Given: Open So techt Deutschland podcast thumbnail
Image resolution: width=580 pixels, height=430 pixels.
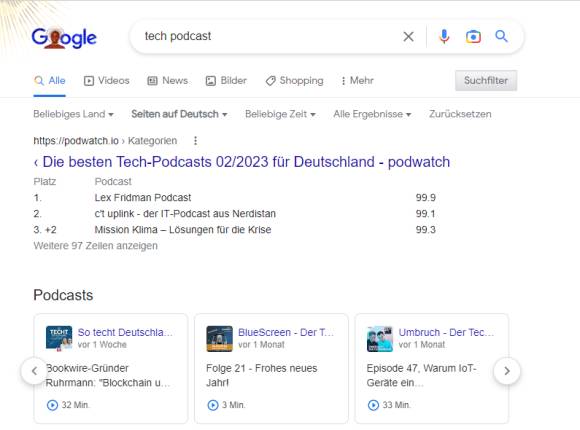Looking at the screenshot, I should click(59, 338).
